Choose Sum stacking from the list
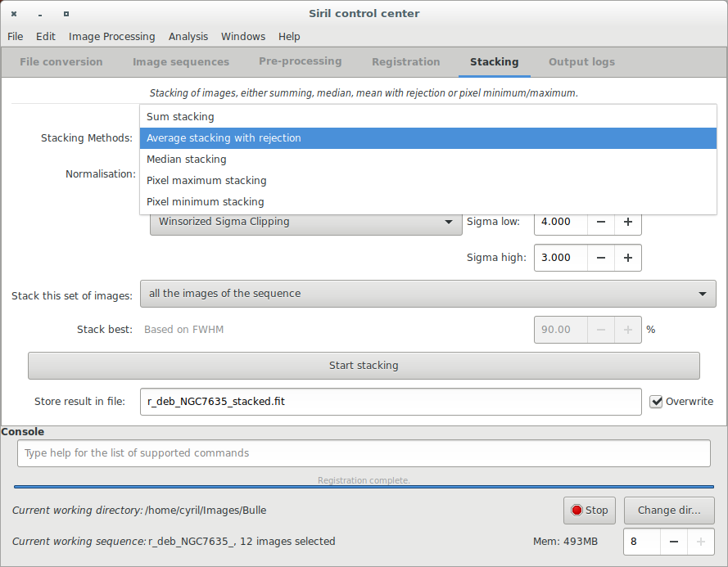 point(428,117)
